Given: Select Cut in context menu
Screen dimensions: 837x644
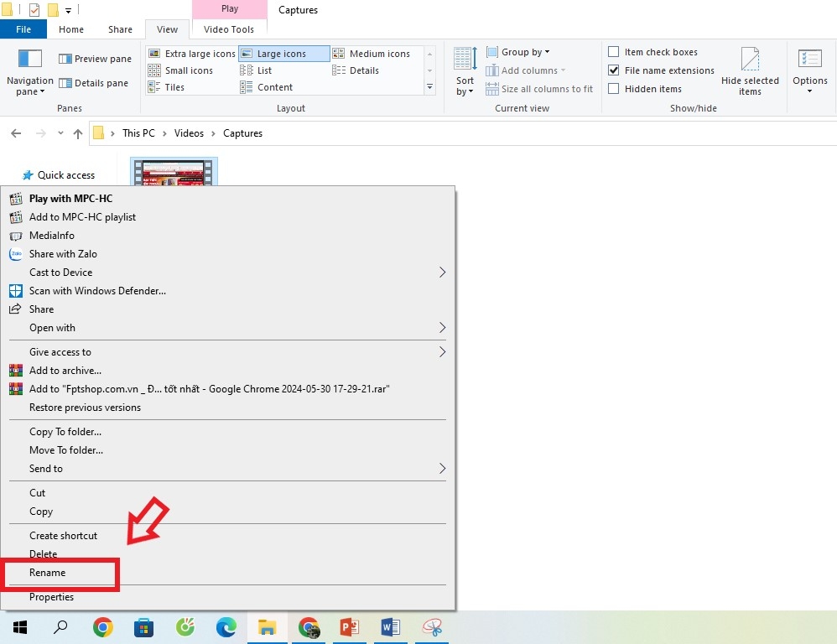Looking at the screenshot, I should coord(227,493).
